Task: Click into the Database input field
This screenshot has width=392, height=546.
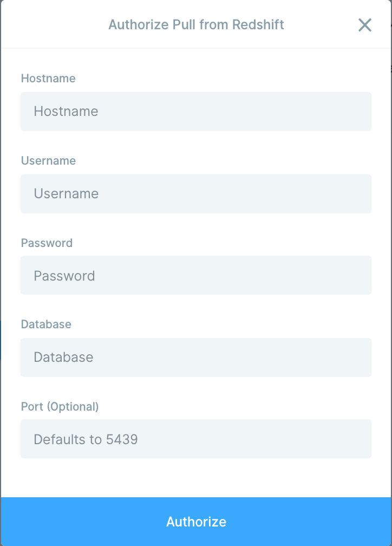Action: tap(196, 357)
